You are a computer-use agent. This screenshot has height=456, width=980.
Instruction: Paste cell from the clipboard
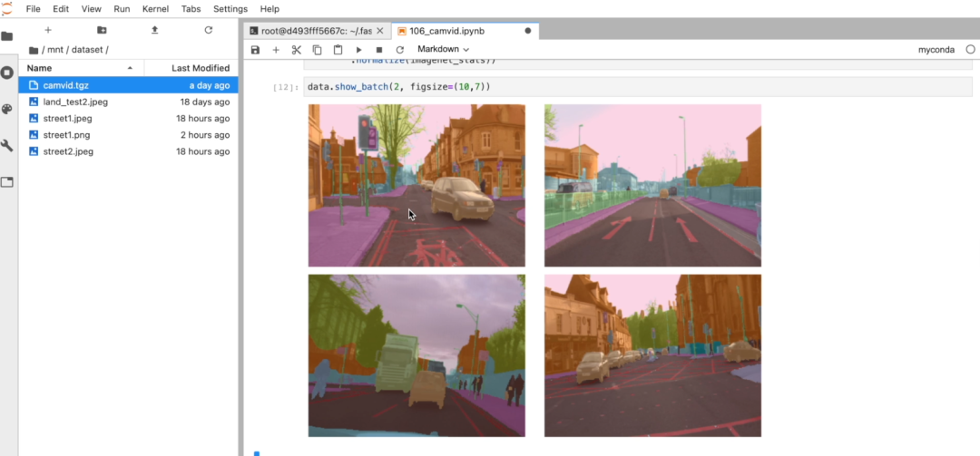pyautogui.click(x=338, y=49)
